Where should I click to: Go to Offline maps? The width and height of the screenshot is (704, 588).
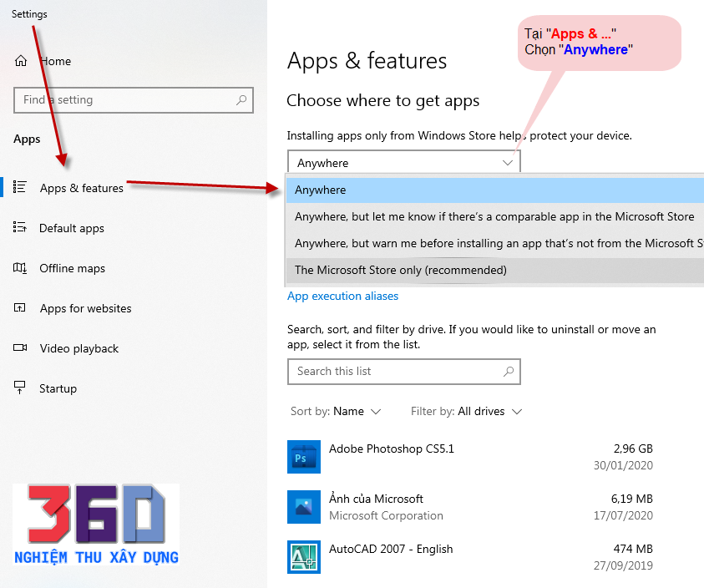[x=73, y=268]
